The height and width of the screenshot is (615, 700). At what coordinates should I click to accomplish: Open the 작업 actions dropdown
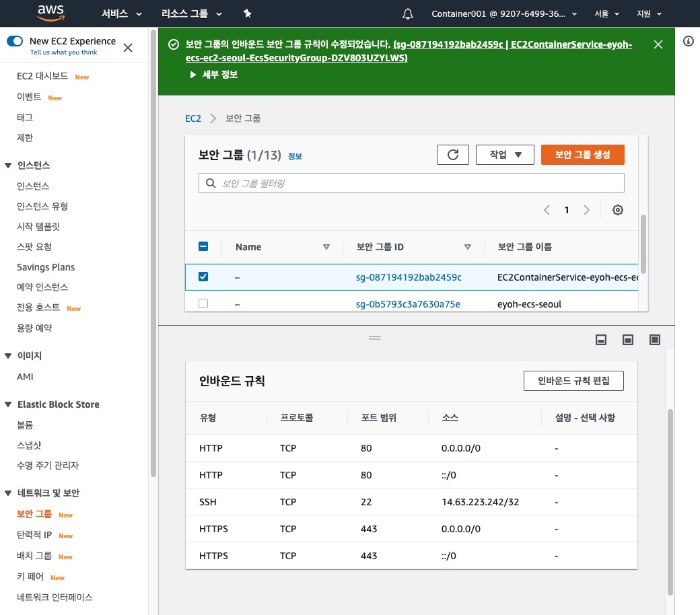505,155
